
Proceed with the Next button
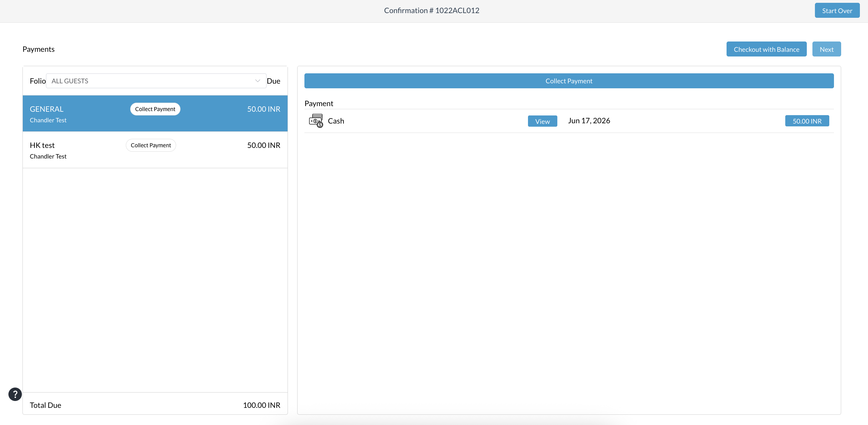point(826,49)
